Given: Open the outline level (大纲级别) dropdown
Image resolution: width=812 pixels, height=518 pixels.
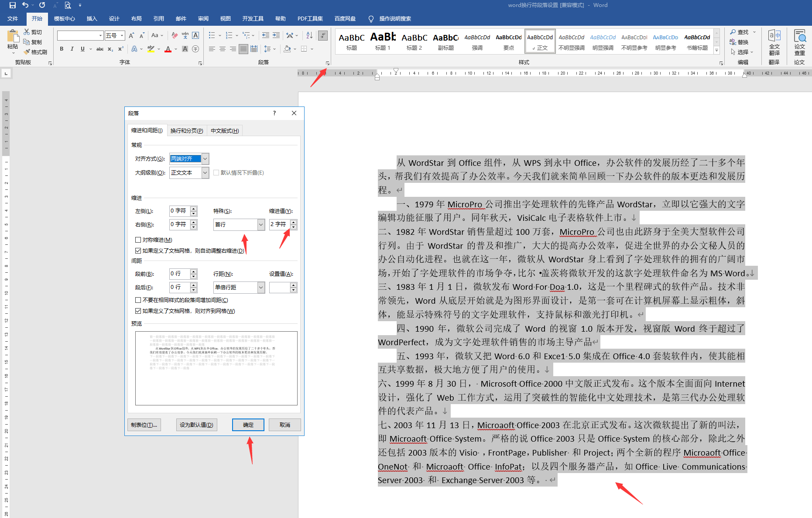Looking at the screenshot, I should pos(205,173).
